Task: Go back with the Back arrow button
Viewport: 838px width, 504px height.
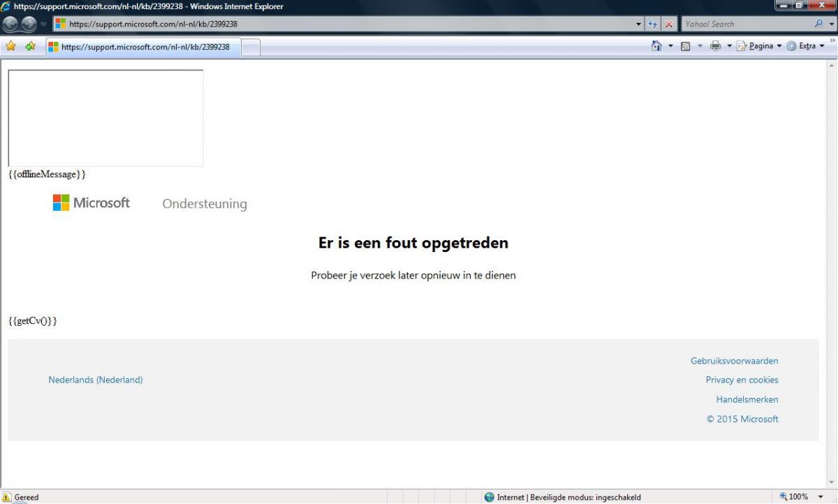Action: pos(11,24)
